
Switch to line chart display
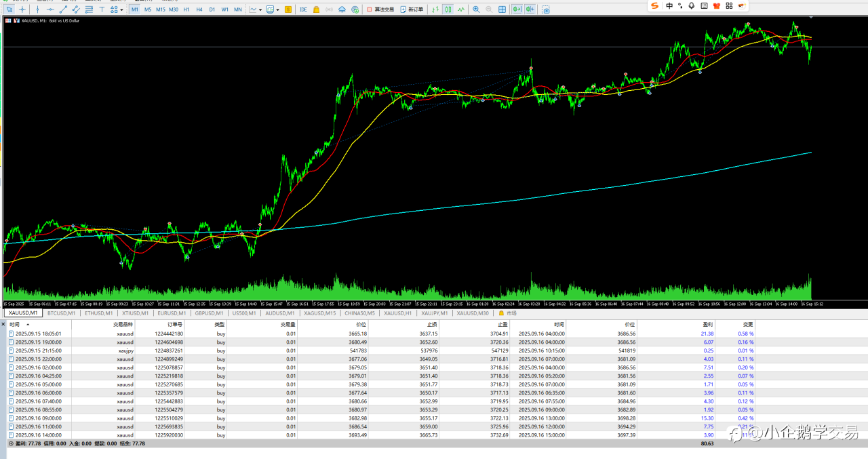pyautogui.click(x=461, y=9)
